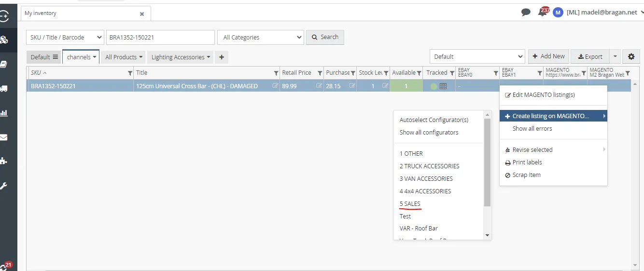Open the book icon in sidebar
Viewport: 644px width, 271px height.
[x=3, y=64]
